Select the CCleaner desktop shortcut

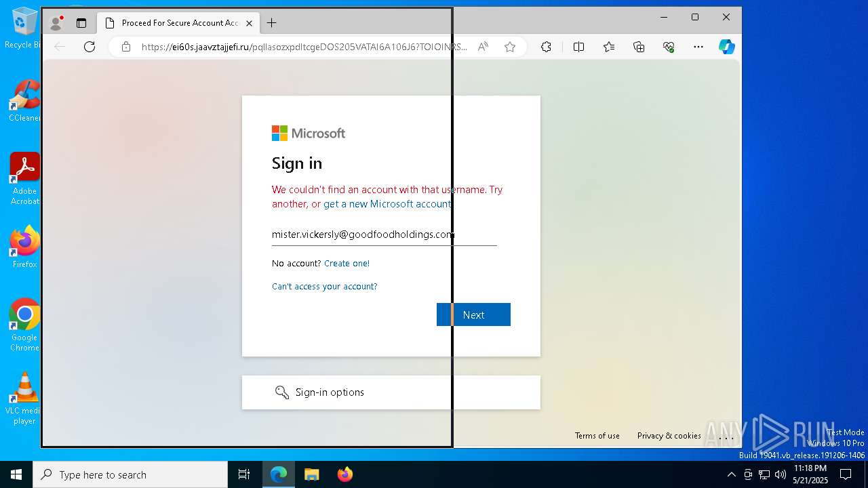click(24, 101)
